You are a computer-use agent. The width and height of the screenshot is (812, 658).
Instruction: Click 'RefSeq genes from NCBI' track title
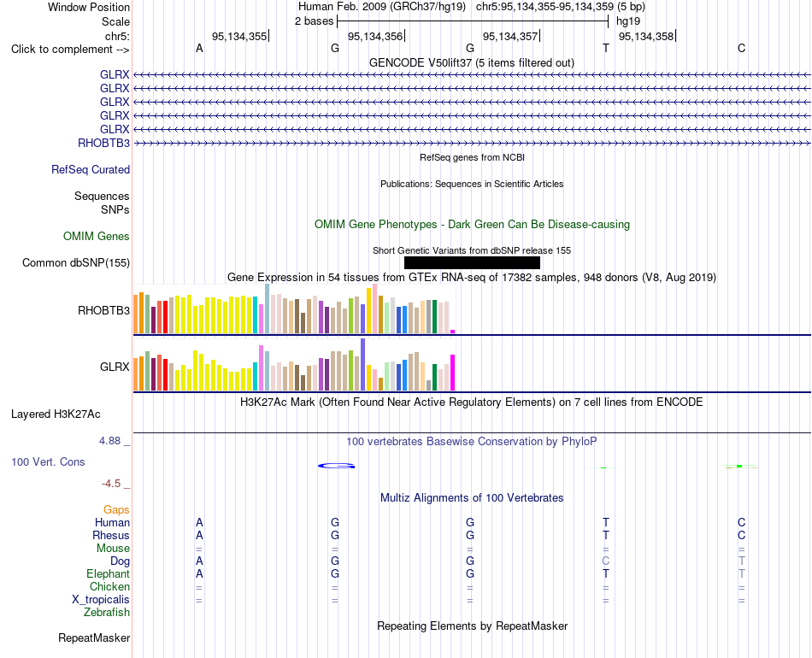click(x=473, y=157)
